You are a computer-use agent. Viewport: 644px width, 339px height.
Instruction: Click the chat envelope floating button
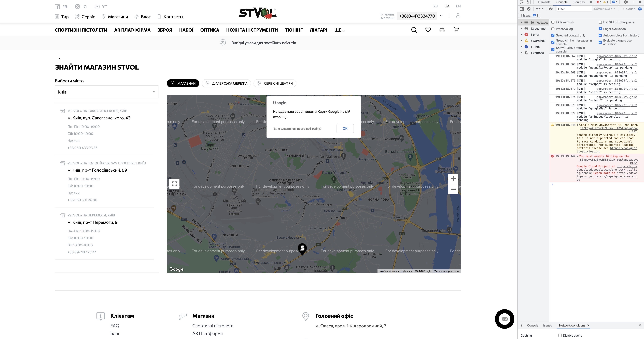tap(505, 319)
